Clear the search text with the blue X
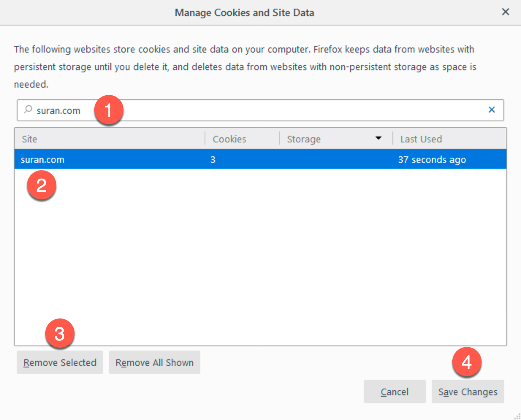Screen dimensions: 521x420 (x=491, y=110)
